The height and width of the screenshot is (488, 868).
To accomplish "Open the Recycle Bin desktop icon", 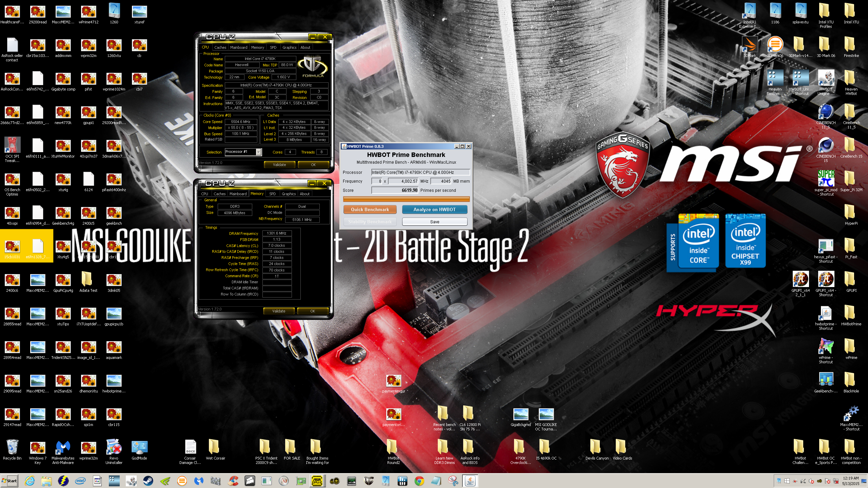I will (x=12, y=450).
